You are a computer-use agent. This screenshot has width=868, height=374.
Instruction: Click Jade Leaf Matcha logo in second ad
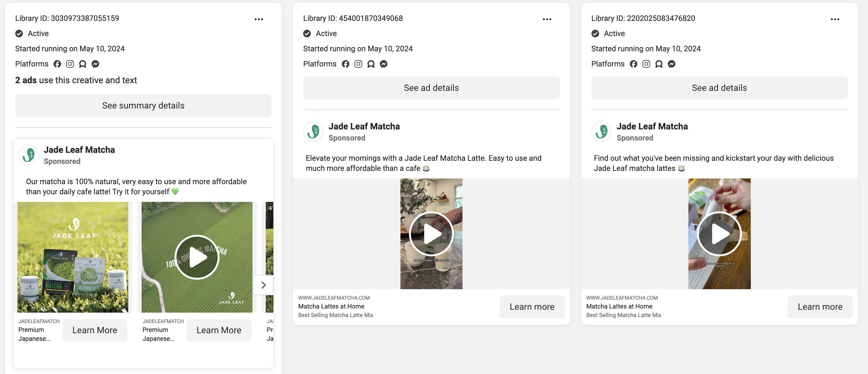click(x=313, y=132)
